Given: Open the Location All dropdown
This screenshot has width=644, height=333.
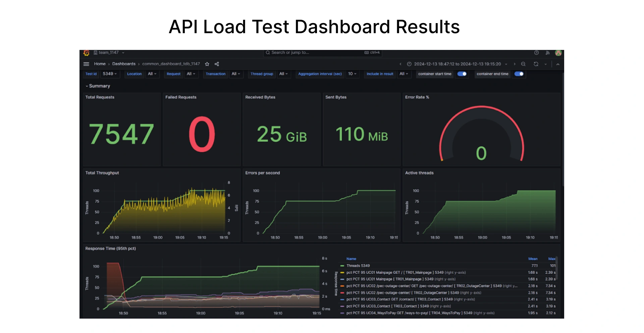Looking at the screenshot, I should 152,74.
